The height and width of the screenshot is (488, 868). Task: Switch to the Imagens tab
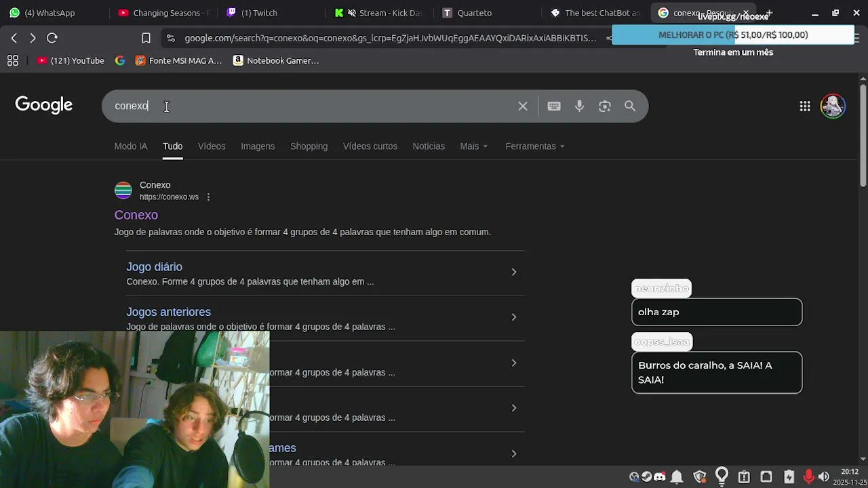click(258, 146)
